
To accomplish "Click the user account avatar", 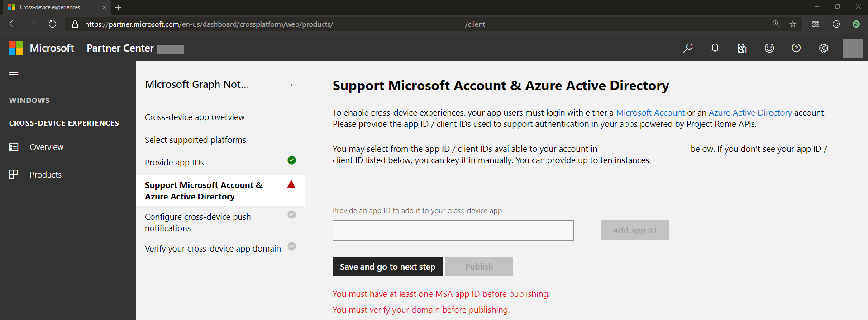I will (853, 48).
